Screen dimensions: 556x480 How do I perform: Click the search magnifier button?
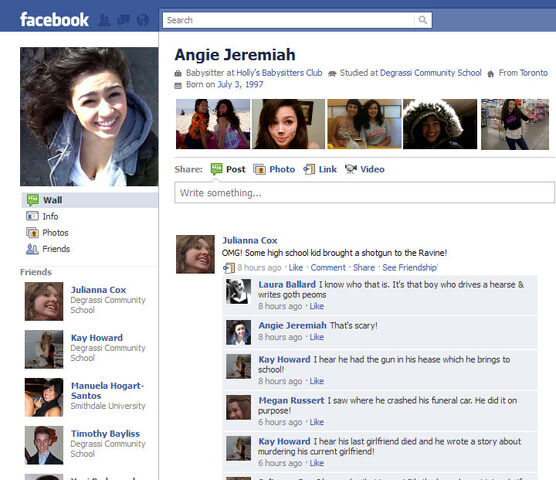422,20
